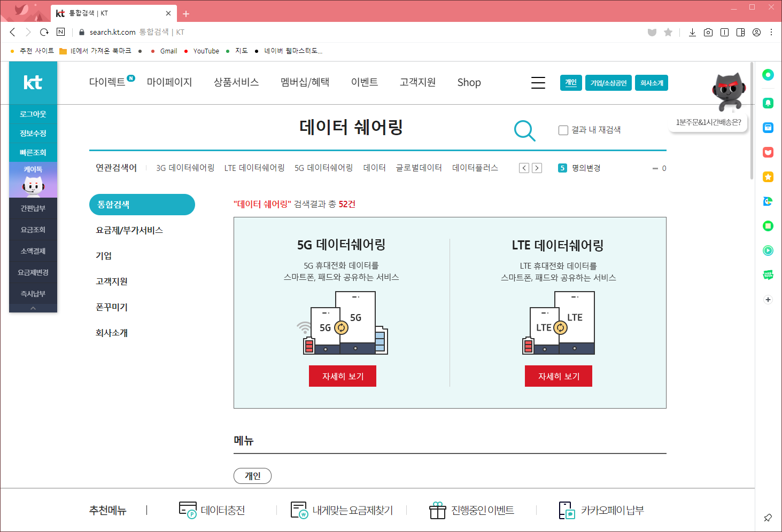Click the 기업/소상공인 button

pos(608,83)
